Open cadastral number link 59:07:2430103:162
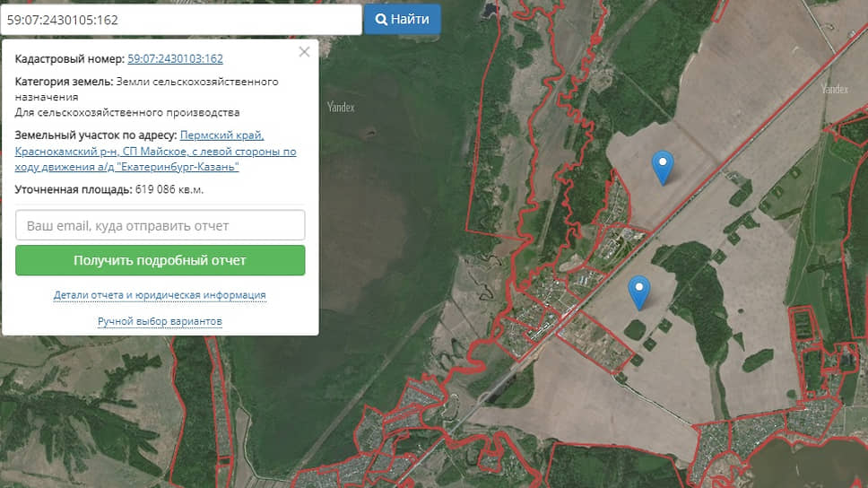 point(175,59)
